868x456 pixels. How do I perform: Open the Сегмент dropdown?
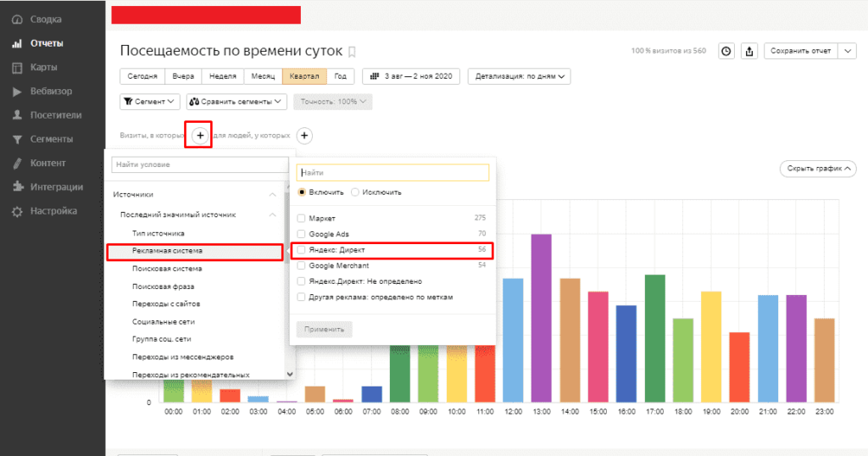pyautogui.click(x=149, y=102)
